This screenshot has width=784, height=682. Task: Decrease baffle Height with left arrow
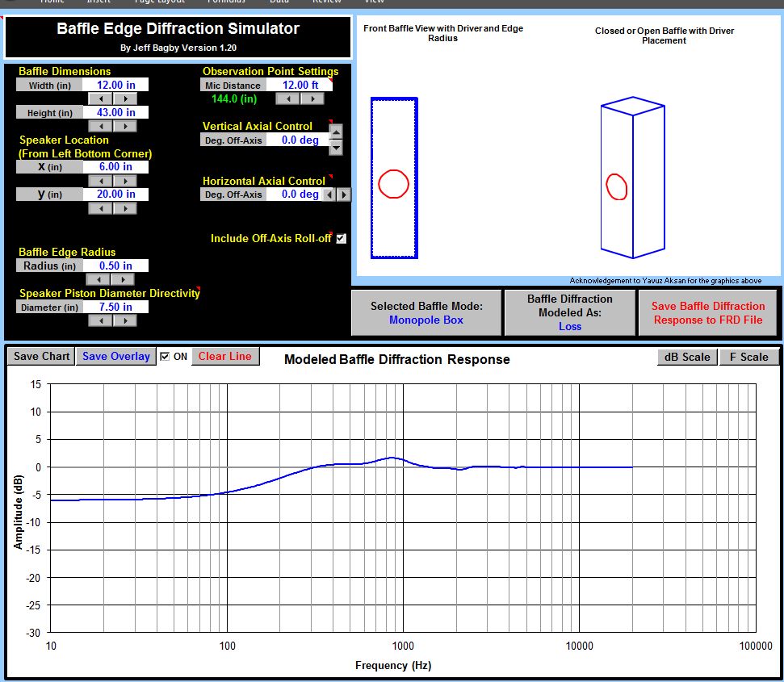(100, 127)
